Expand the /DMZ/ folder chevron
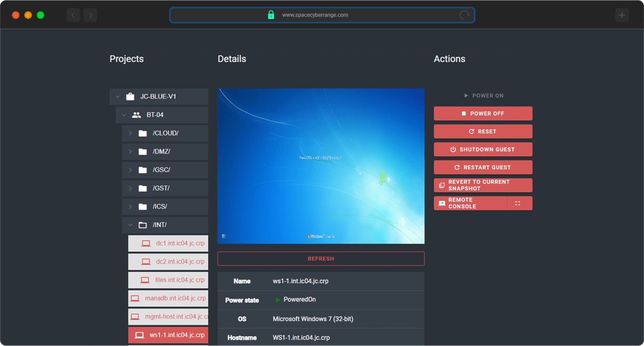Viewport: 644px width, 346px height. coord(130,152)
